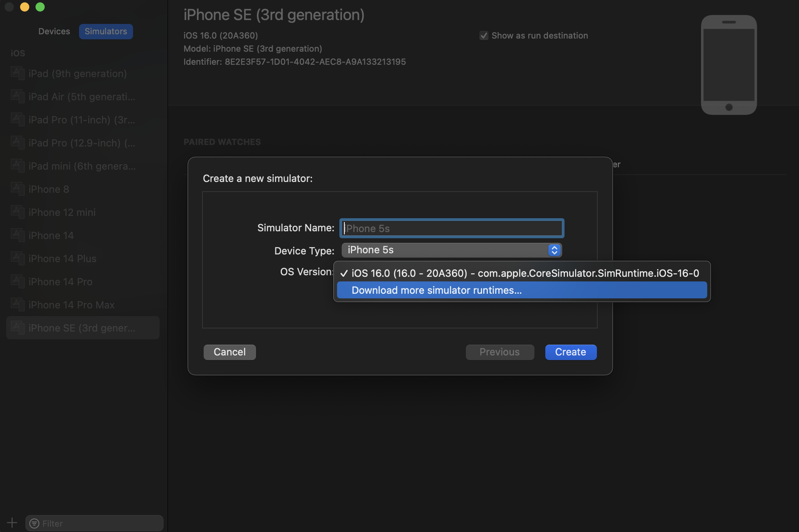This screenshot has height=532, width=799.
Task: Click the filter icon in search field
Action: point(34,523)
